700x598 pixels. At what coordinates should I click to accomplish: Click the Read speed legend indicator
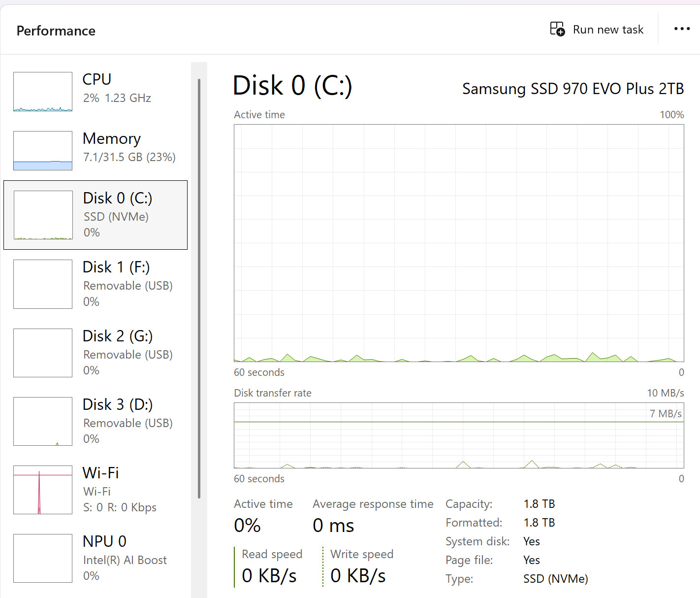235,567
